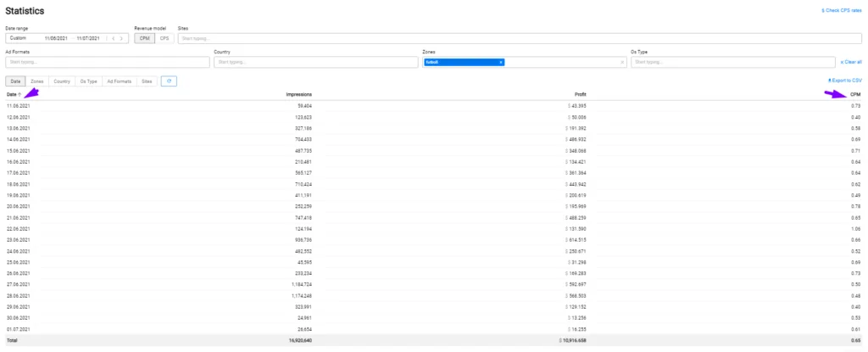Switch revenue model to CPS
868x352 pixels.
[x=164, y=38]
